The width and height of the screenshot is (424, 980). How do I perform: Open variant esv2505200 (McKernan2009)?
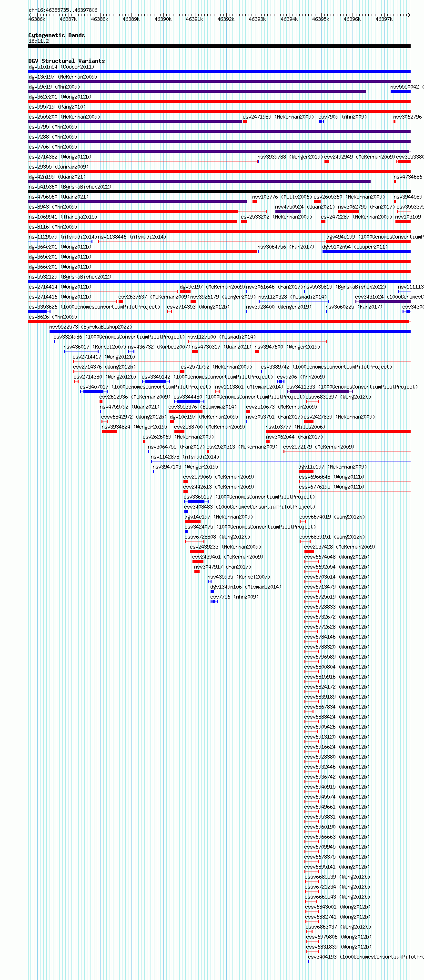tap(64, 117)
